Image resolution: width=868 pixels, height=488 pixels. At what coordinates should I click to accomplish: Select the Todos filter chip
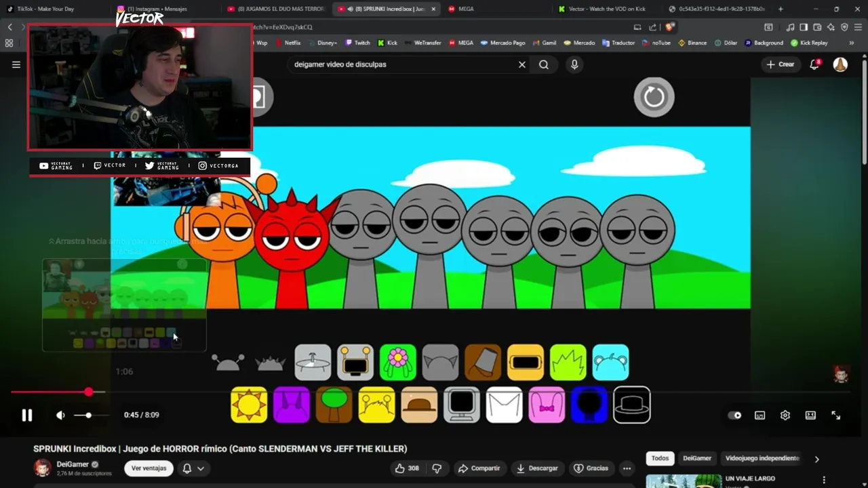(660, 459)
